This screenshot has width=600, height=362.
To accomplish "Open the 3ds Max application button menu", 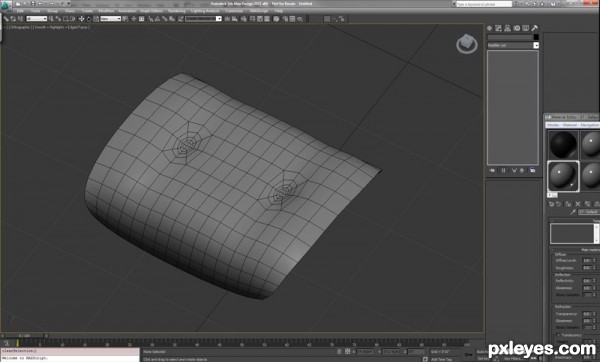I will coord(6,5).
